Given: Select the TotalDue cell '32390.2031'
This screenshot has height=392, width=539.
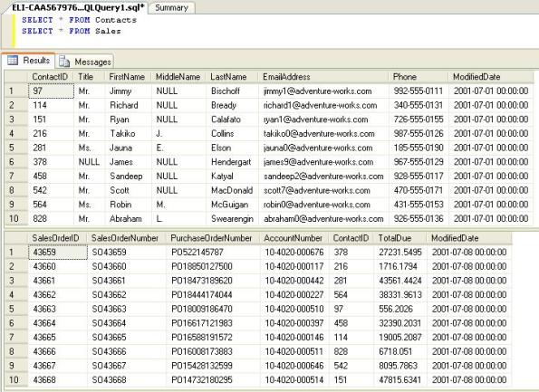Looking at the screenshot, I should pos(399,323).
